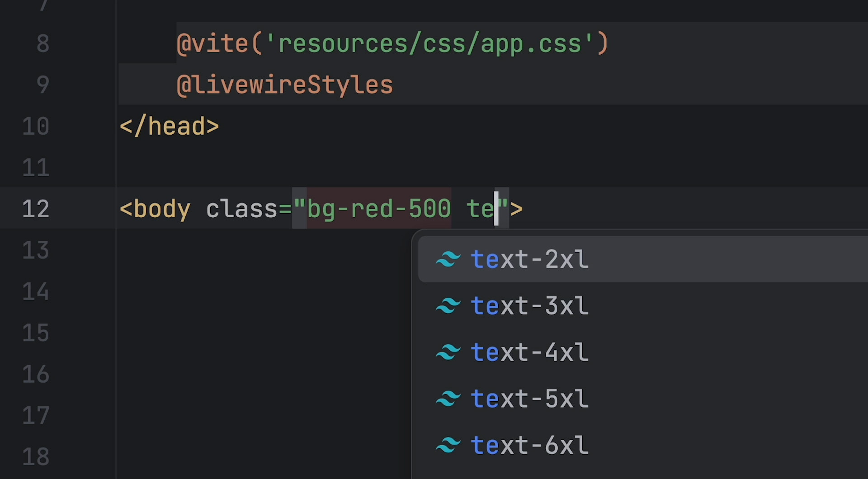The width and height of the screenshot is (868, 479).
Task: Click Tailwind icon beside text-4xl
Action: (x=448, y=352)
